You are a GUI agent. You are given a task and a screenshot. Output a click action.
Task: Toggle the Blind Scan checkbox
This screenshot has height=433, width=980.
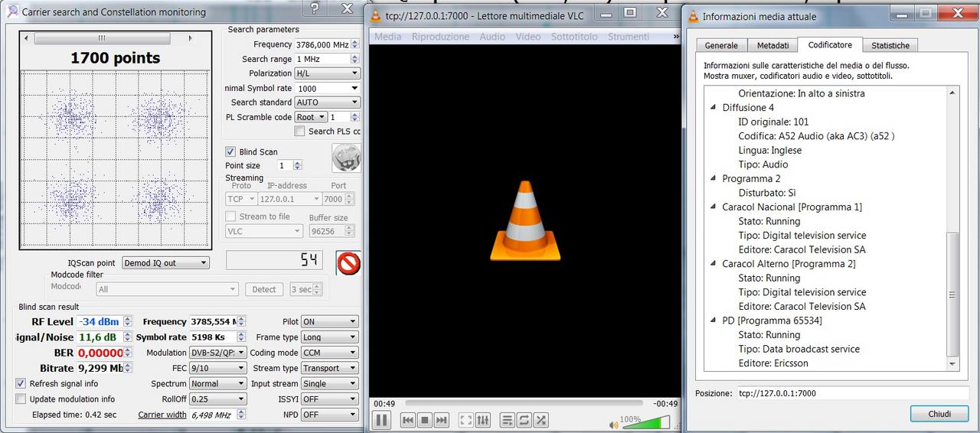[x=230, y=151]
